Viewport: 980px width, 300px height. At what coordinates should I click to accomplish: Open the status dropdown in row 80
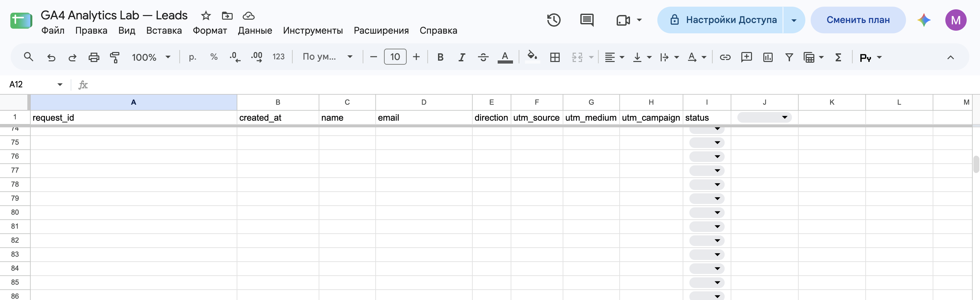(707, 212)
